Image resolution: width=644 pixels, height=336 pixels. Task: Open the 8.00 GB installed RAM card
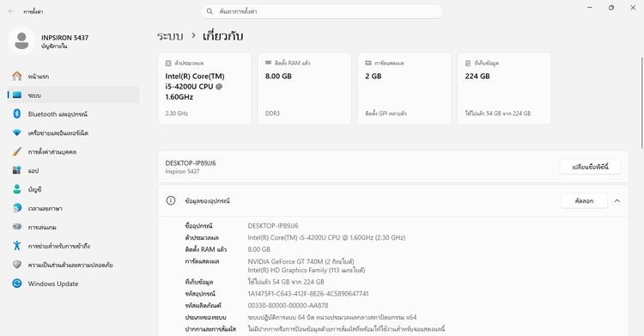click(304, 89)
